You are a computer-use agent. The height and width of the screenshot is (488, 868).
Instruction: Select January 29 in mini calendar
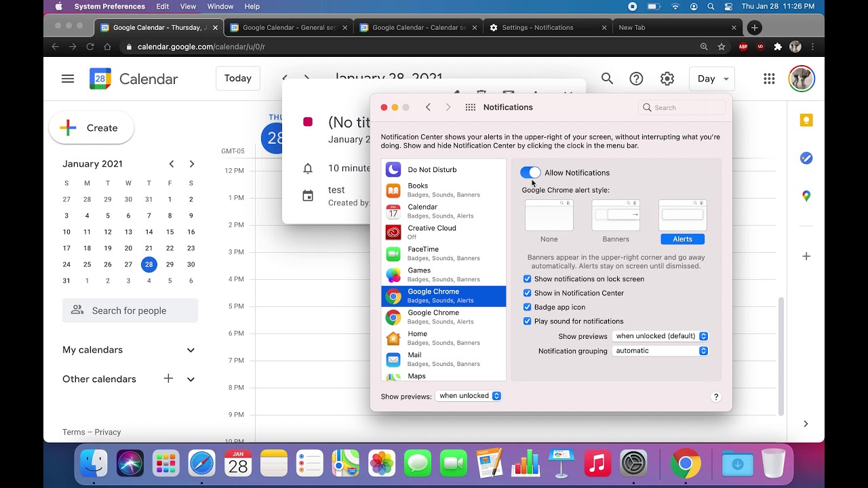pyautogui.click(x=170, y=264)
